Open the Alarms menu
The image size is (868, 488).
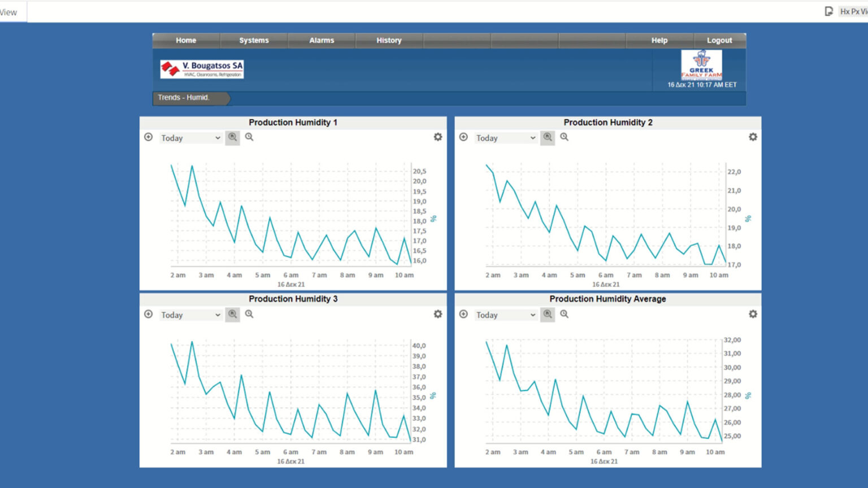pos(322,41)
